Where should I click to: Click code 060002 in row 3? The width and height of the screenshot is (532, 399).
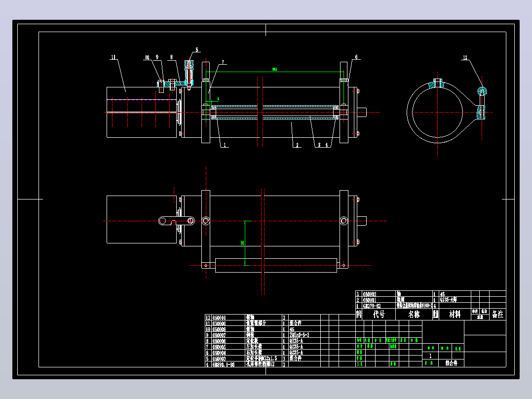(x=370, y=294)
